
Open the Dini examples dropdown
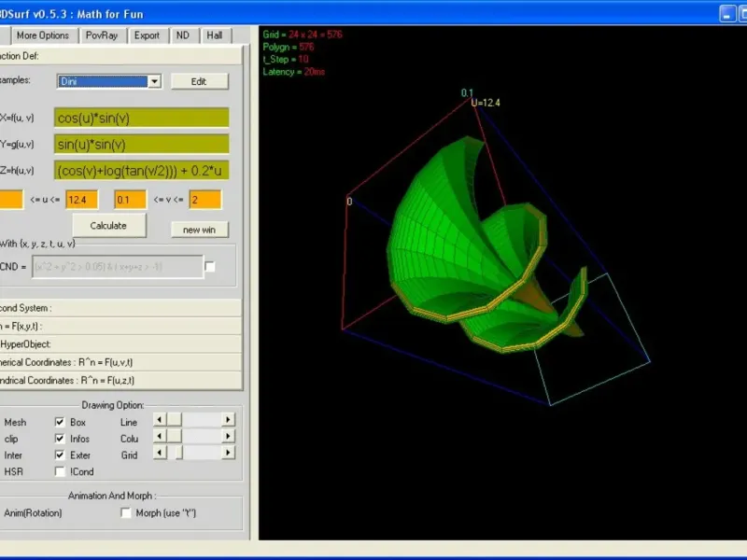(x=154, y=81)
